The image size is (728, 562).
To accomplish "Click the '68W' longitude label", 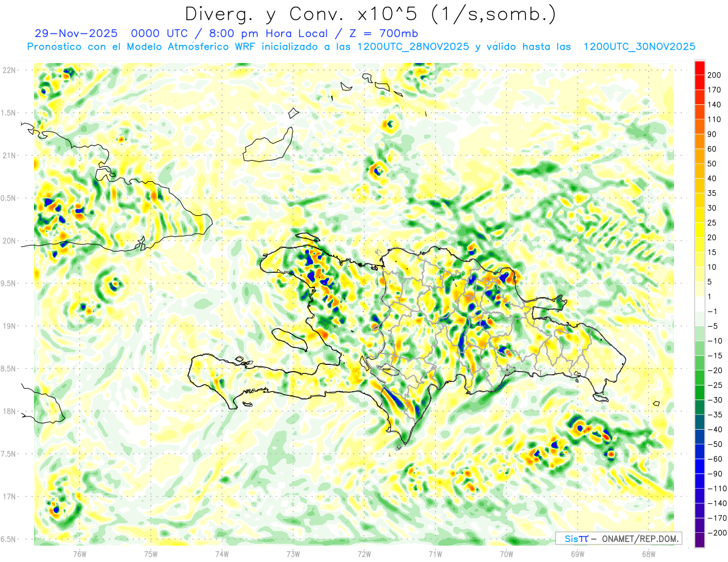I will point(649,554).
